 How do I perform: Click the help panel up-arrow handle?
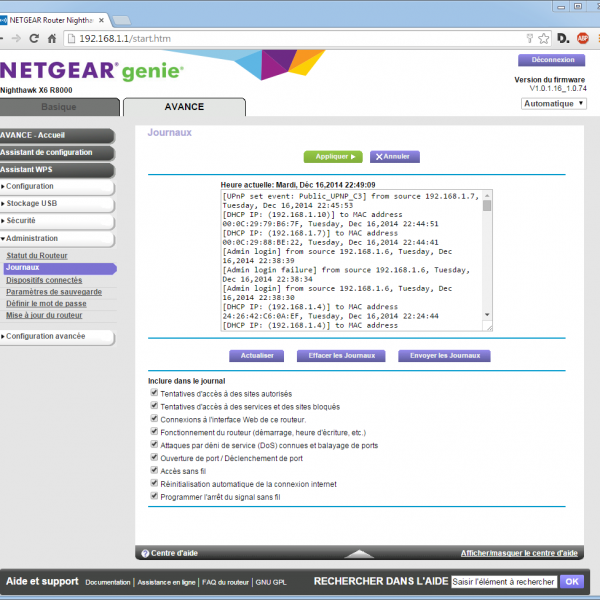pyautogui.click(x=358, y=553)
